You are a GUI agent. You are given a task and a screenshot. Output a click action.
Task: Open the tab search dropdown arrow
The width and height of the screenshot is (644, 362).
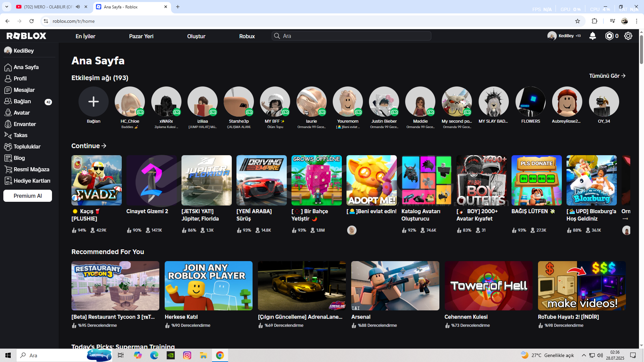7,7
